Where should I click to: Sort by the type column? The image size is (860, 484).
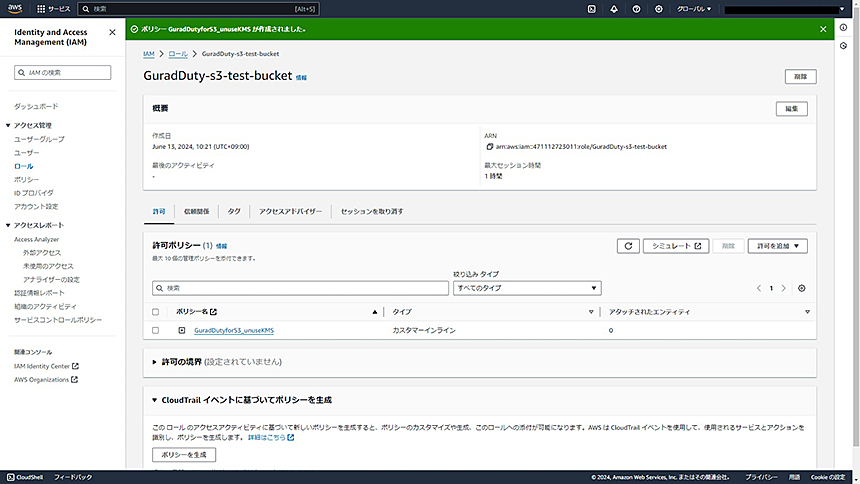[591, 312]
